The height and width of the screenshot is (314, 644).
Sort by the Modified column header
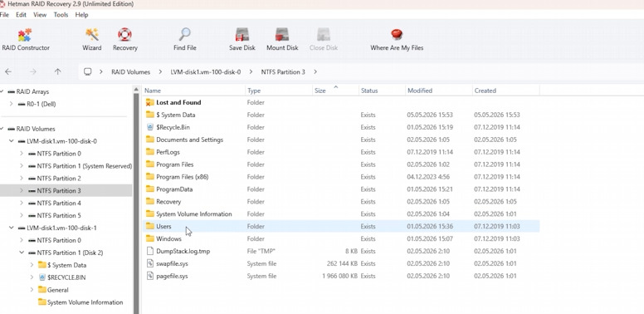439,91
